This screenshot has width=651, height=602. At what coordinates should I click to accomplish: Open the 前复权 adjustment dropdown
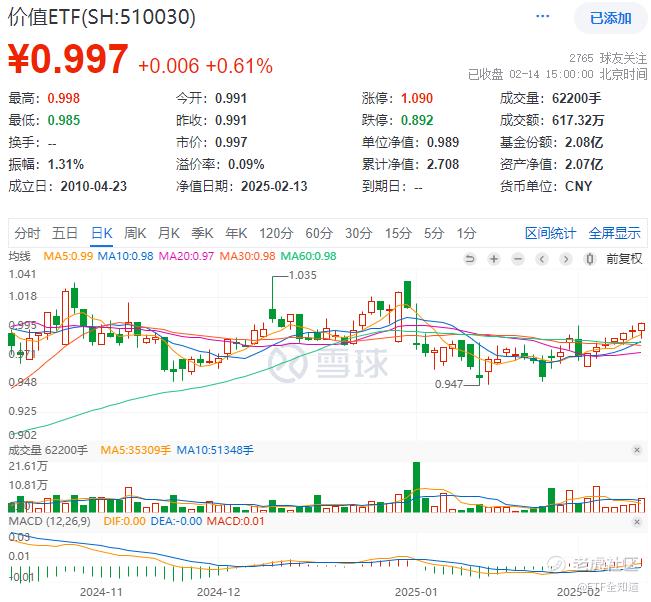(624, 259)
